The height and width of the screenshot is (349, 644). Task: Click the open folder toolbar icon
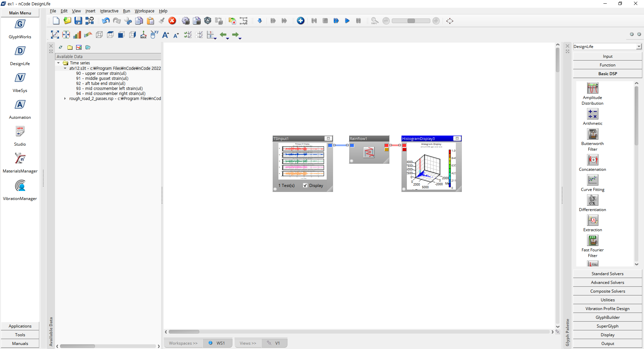pos(67,21)
